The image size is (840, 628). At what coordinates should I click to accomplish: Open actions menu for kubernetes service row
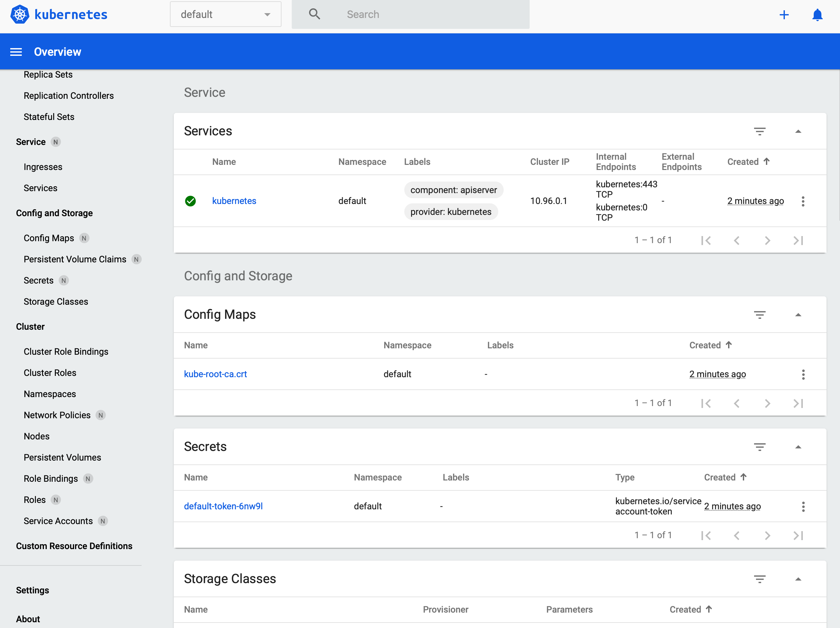[803, 201]
